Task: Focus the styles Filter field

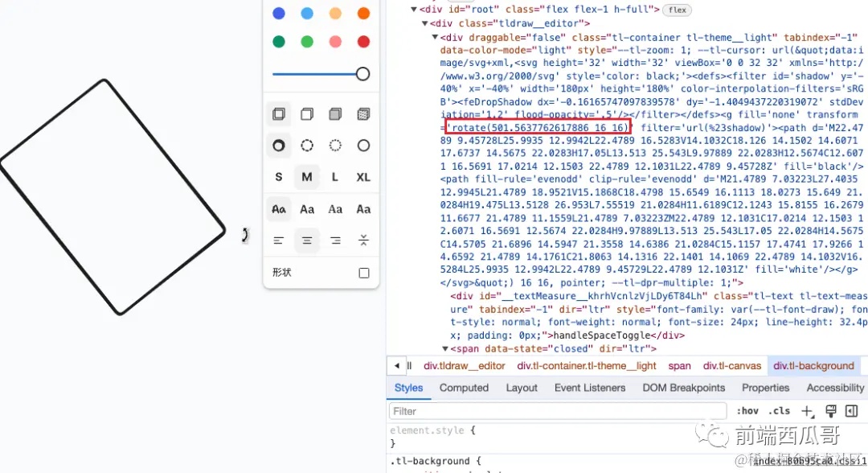Action: pyautogui.click(x=558, y=411)
